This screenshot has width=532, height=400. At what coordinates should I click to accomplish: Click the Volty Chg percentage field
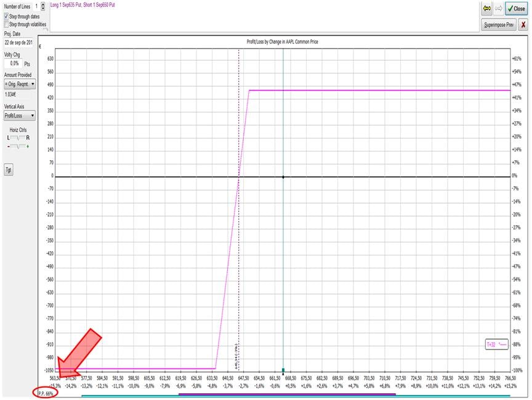14,63
